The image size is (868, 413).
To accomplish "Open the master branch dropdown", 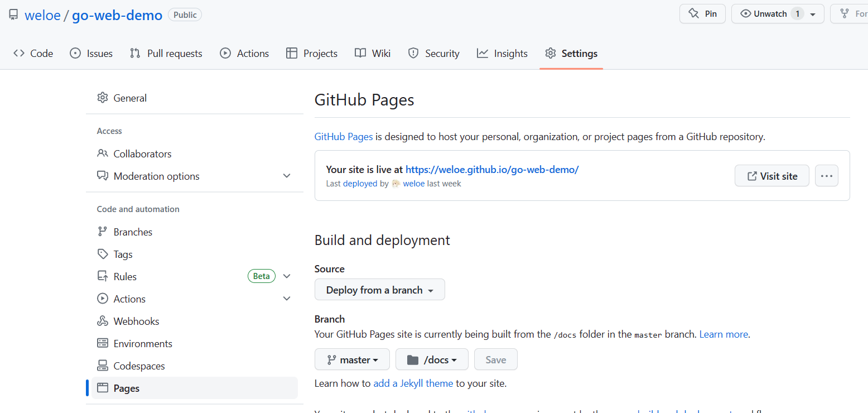I will [x=352, y=359].
